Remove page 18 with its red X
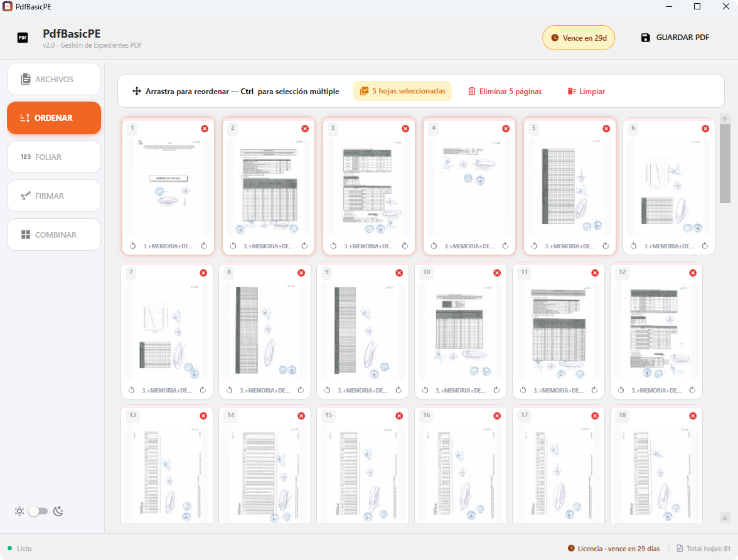The height and width of the screenshot is (560, 738). point(693,416)
